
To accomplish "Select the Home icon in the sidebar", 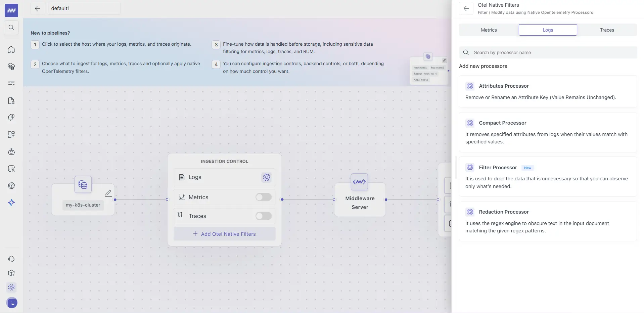I will pos(11,50).
